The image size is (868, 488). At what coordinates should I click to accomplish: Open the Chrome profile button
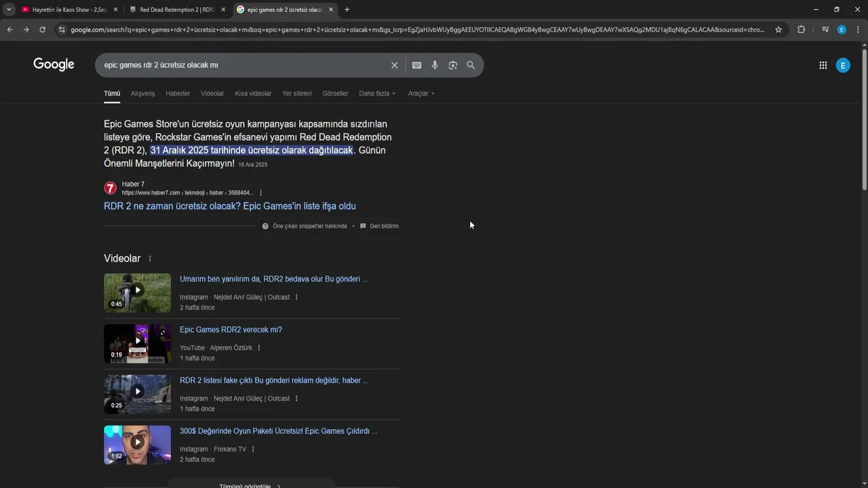[x=842, y=30]
